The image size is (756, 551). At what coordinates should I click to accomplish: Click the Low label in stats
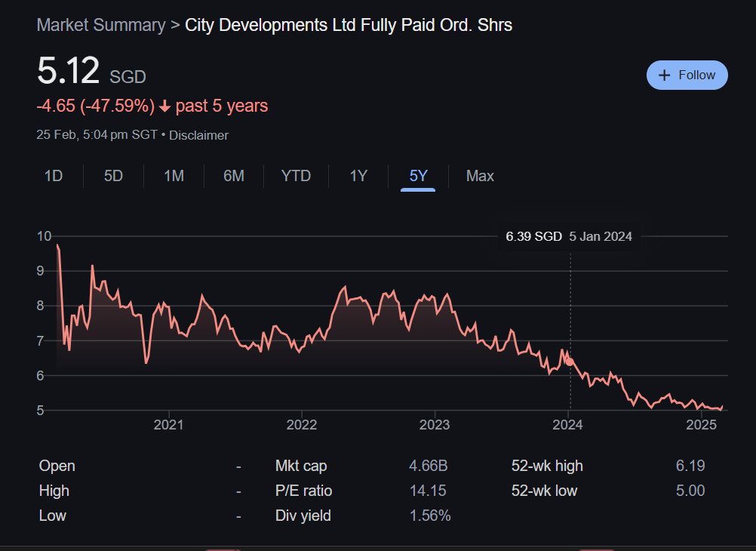52,516
